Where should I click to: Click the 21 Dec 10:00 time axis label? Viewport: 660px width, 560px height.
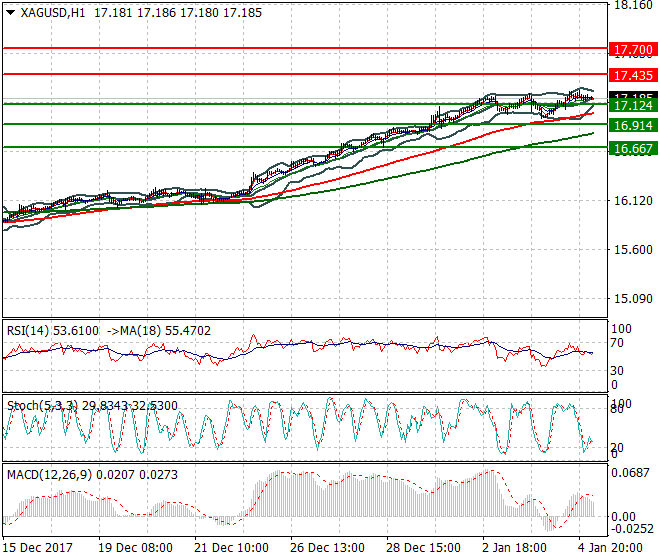coord(232,548)
